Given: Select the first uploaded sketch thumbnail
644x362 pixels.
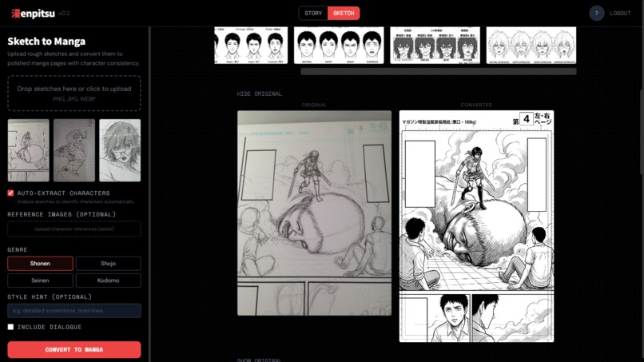Looking at the screenshot, I should [28, 150].
